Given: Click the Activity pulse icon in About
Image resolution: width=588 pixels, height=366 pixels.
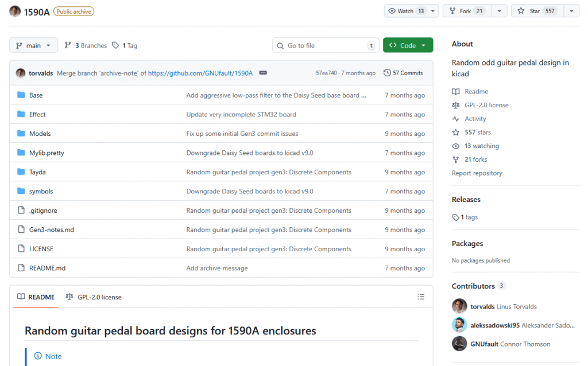Looking at the screenshot, I should pos(456,119).
